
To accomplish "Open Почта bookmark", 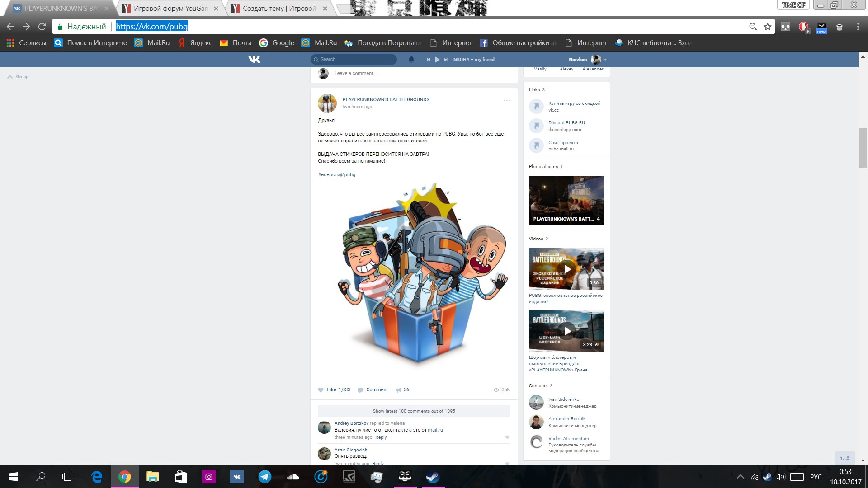I will coord(236,43).
